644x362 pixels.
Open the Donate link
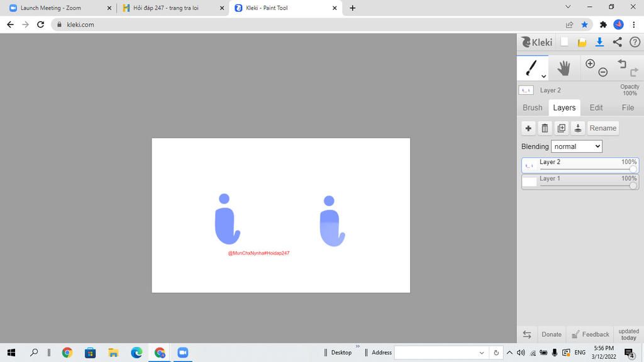tap(551, 334)
